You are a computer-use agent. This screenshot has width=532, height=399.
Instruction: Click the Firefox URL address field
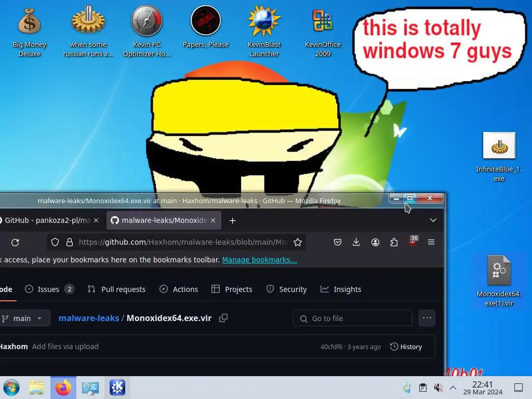183,242
